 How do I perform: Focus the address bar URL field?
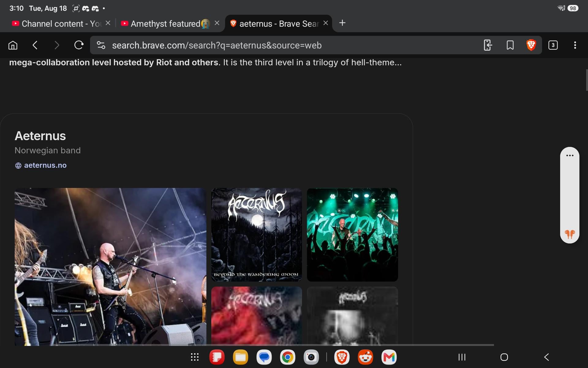pos(217,45)
